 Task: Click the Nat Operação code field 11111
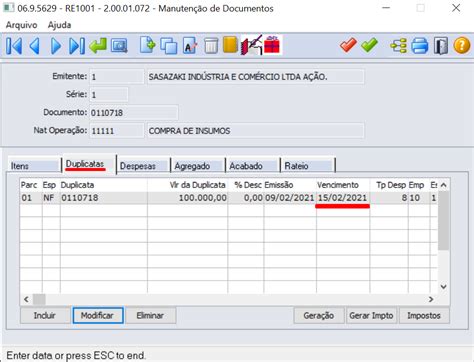(x=116, y=131)
